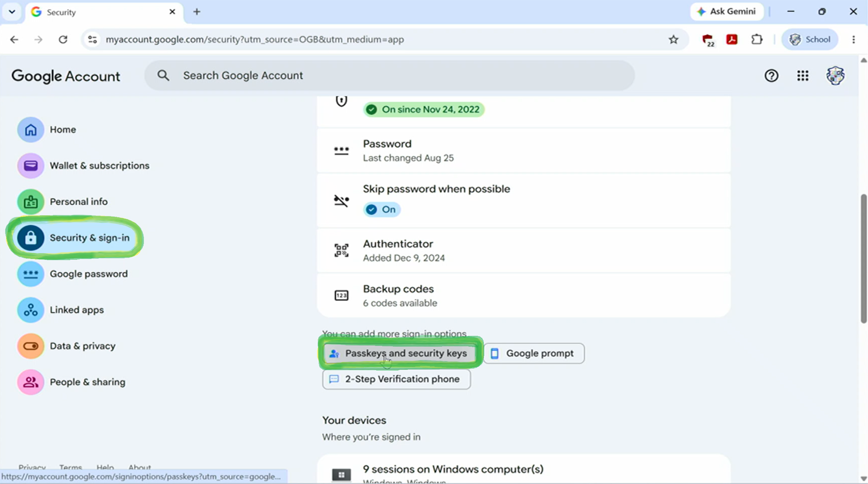Open the School profile chip

(810, 39)
